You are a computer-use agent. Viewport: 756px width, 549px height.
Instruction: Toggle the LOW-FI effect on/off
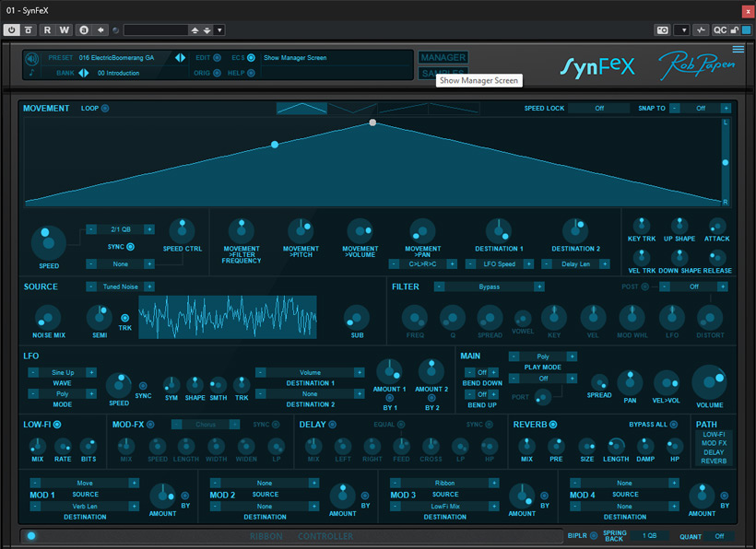click(57, 425)
